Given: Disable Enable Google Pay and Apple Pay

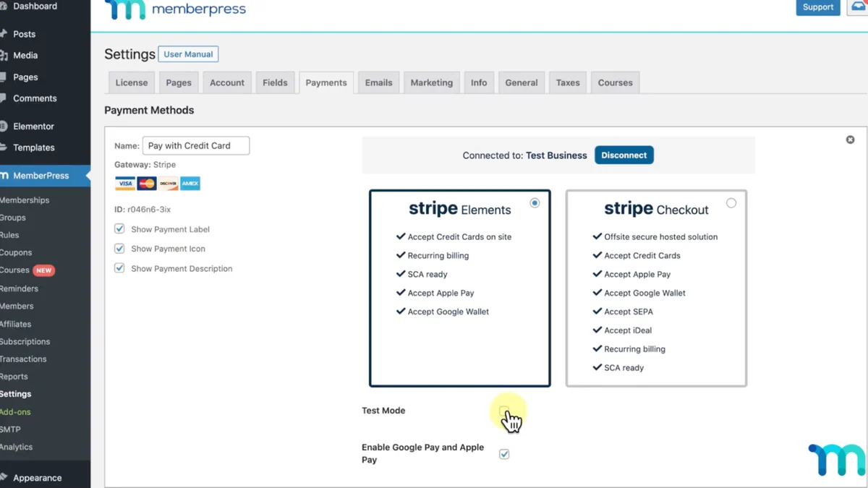Looking at the screenshot, I should [x=504, y=454].
